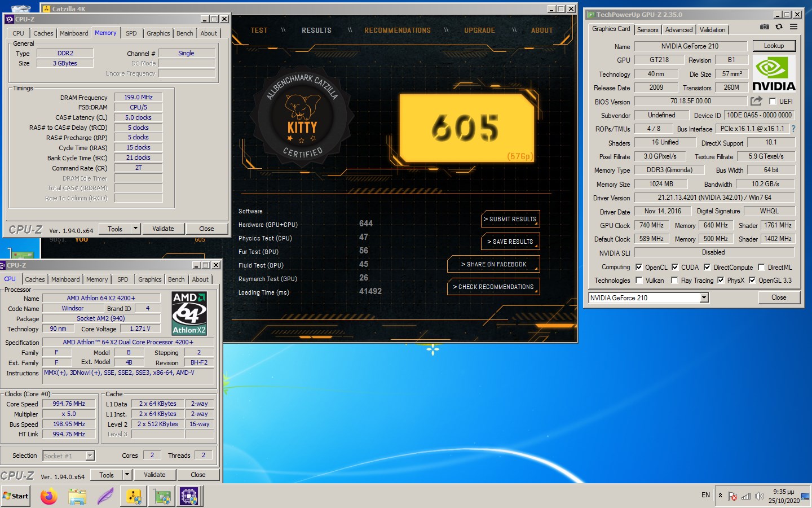Click the network signal tray icon
Viewport: 812px width, 508px height.
746,496
